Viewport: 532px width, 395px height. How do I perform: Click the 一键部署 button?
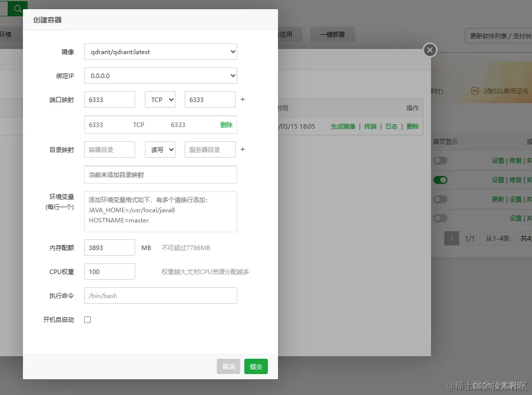click(332, 34)
